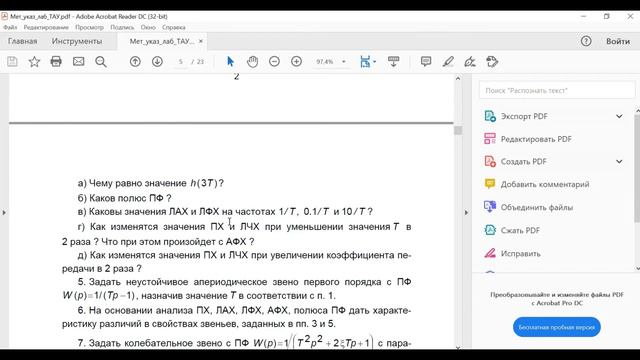
Task: Click the Поиск "Распознать текст" search field
Action: coord(557,90)
